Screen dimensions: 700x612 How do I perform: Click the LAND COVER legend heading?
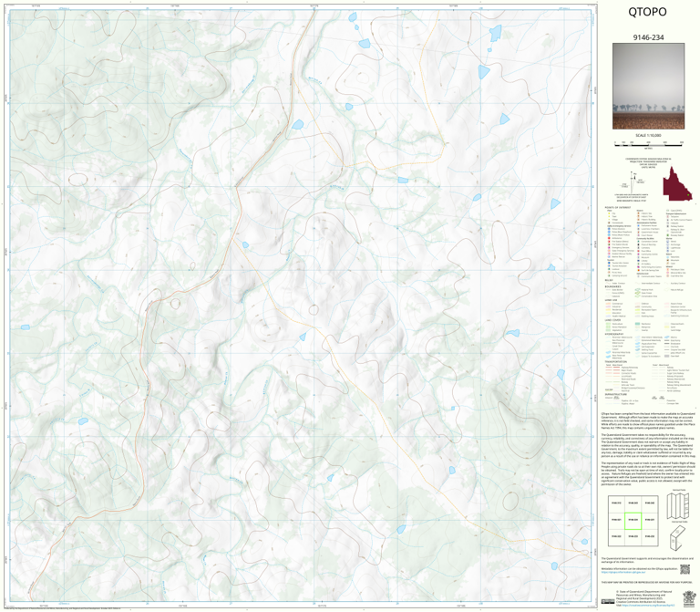[x=612, y=320]
